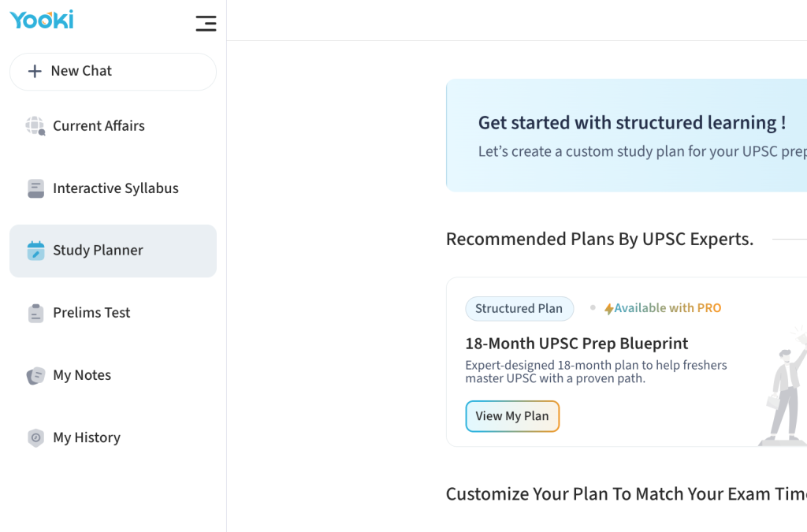Click the Prelims Test clipboard icon
Image resolution: width=807 pixels, height=532 pixels.
35,312
